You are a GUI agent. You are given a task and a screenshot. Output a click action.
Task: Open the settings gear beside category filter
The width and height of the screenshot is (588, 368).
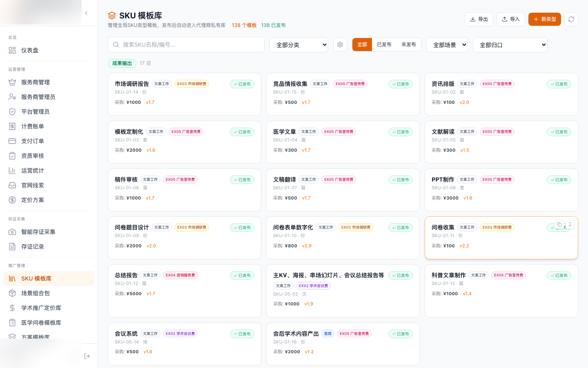point(340,45)
